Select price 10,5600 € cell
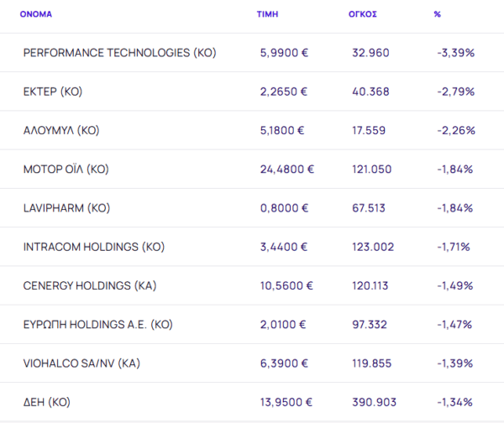The height and width of the screenshot is (423, 504). click(x=286, y=286)
